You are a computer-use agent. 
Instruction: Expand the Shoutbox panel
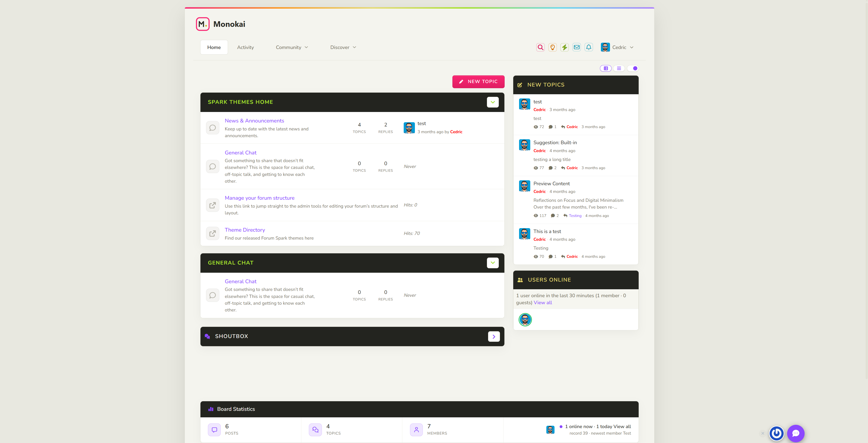[x=494, y=336]
